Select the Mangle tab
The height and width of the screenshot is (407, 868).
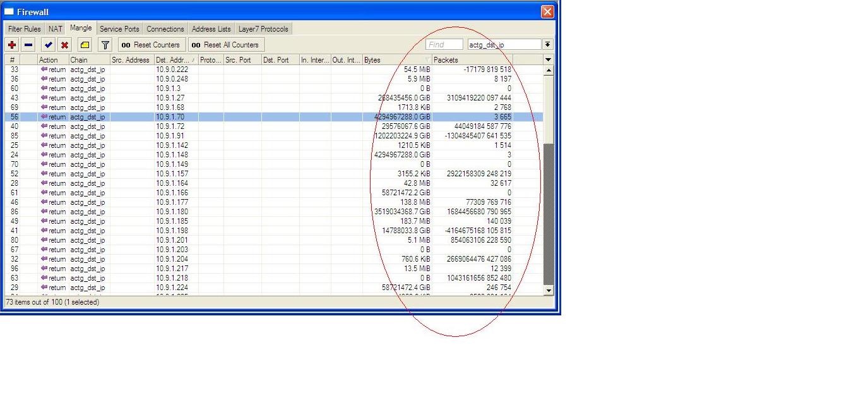click(x=81, y=28)
